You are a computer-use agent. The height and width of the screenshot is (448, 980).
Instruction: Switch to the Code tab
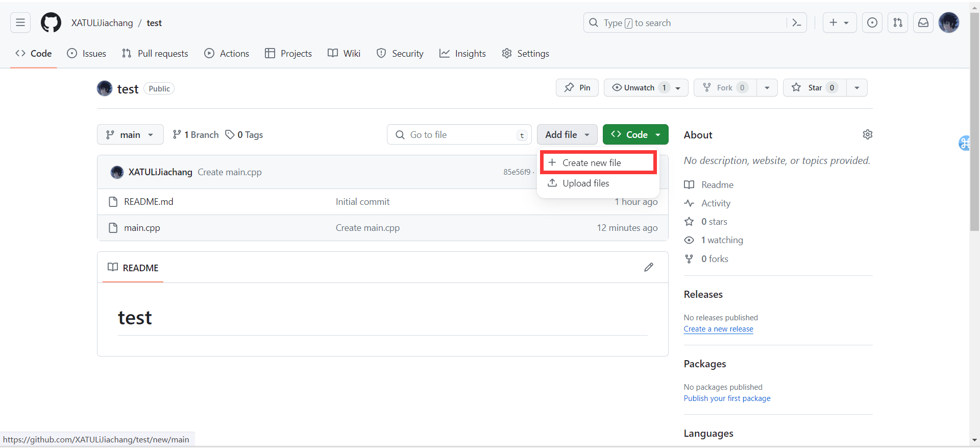(x=34, y=53)
